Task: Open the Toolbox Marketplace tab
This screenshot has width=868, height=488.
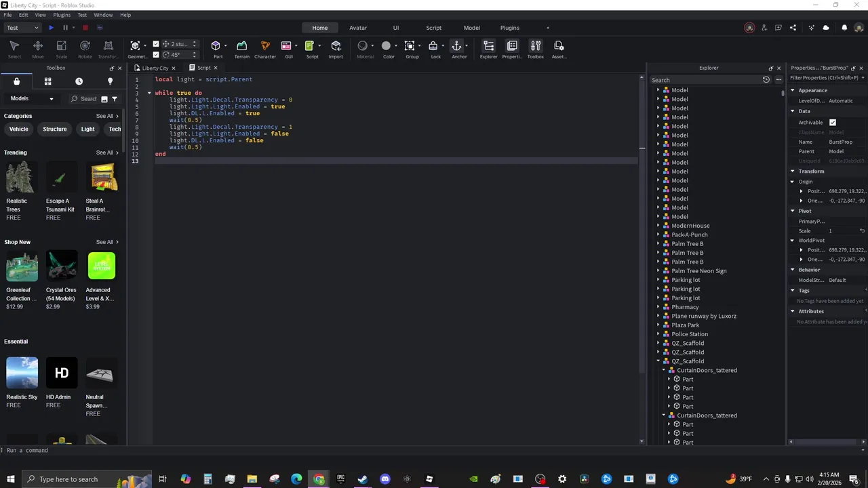Action: click(16, 81)
